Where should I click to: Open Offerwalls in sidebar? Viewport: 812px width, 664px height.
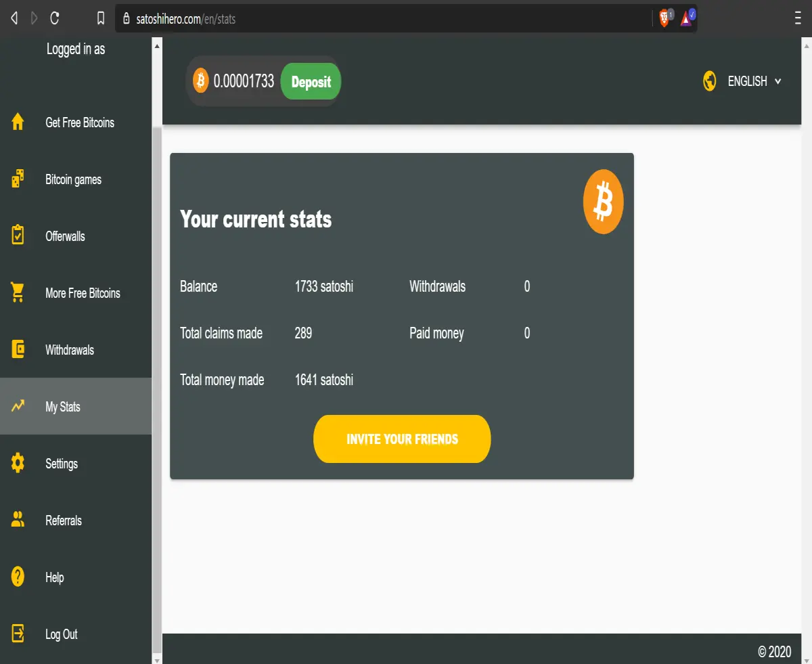click(x=76, y=236)
